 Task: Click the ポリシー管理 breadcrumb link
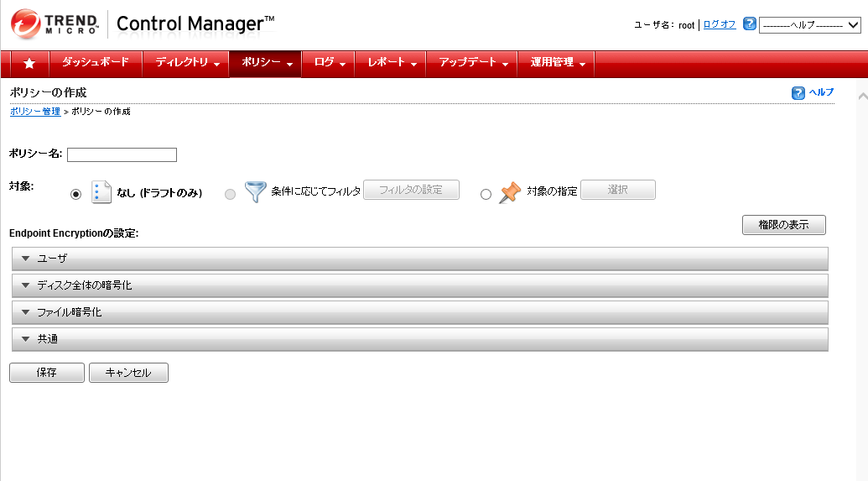click(x=34, y=112)
